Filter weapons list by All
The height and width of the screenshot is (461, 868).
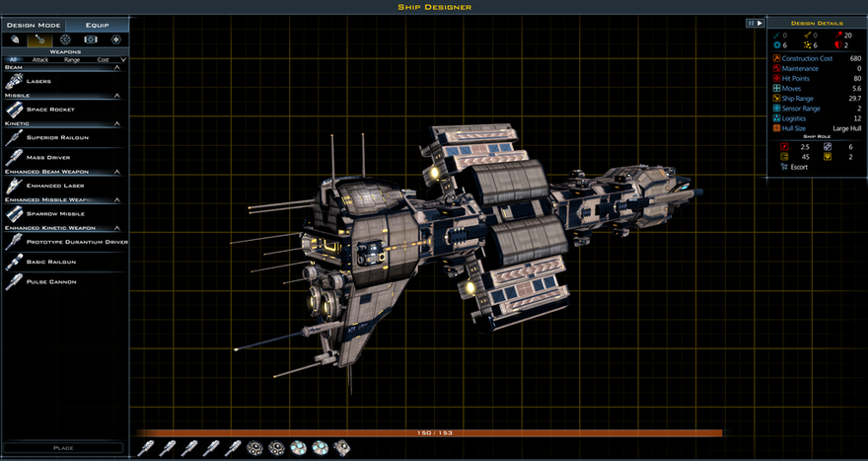click(14, 59)
